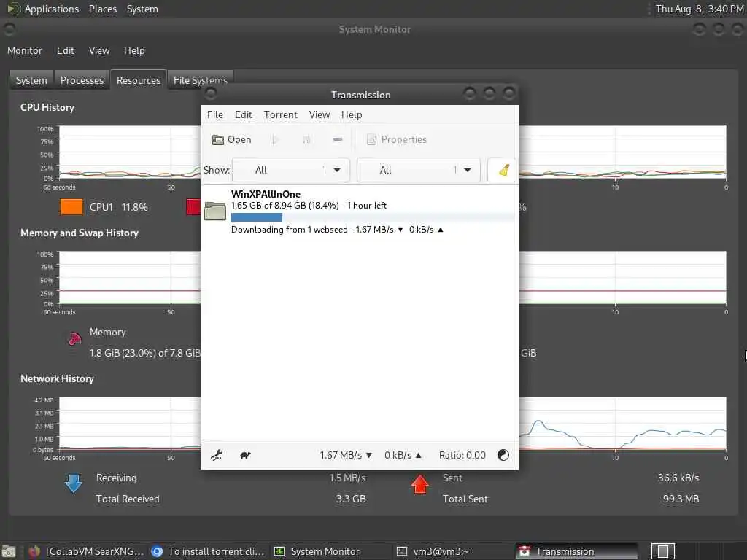The image size is (747, 560).
Task: Select the Resources tab
Action: (139, 80)
